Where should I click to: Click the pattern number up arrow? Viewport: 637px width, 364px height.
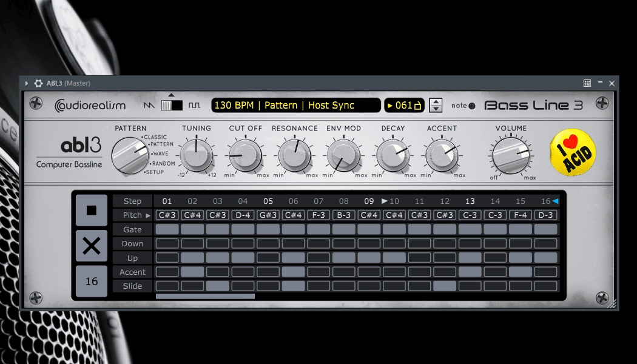(436, 101)
